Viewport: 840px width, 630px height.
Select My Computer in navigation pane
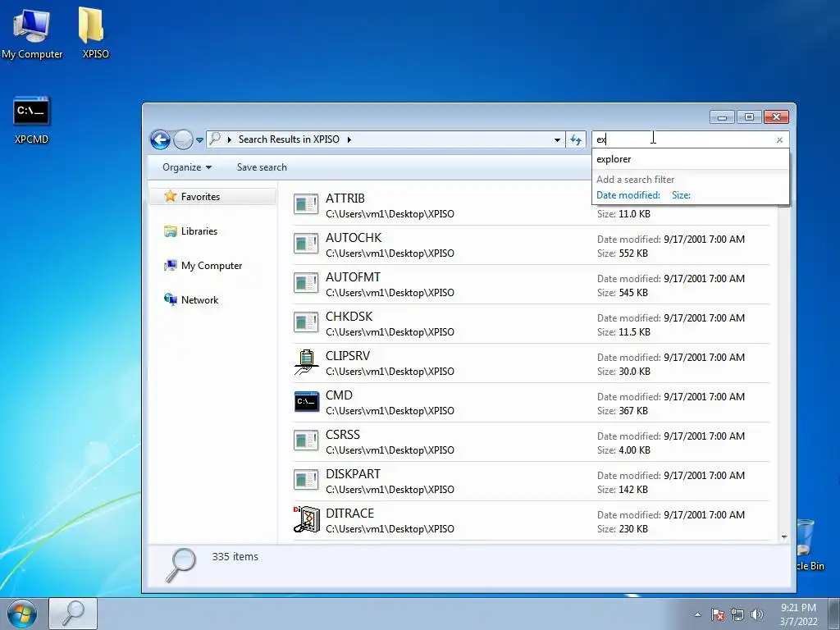[x=211, y=266]
